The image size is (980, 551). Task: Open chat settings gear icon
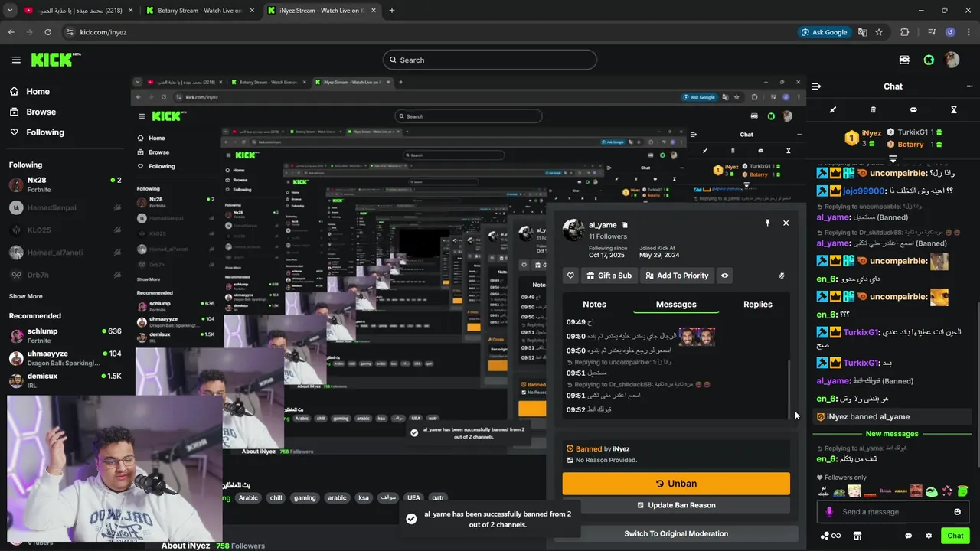[x=929, y=536]
